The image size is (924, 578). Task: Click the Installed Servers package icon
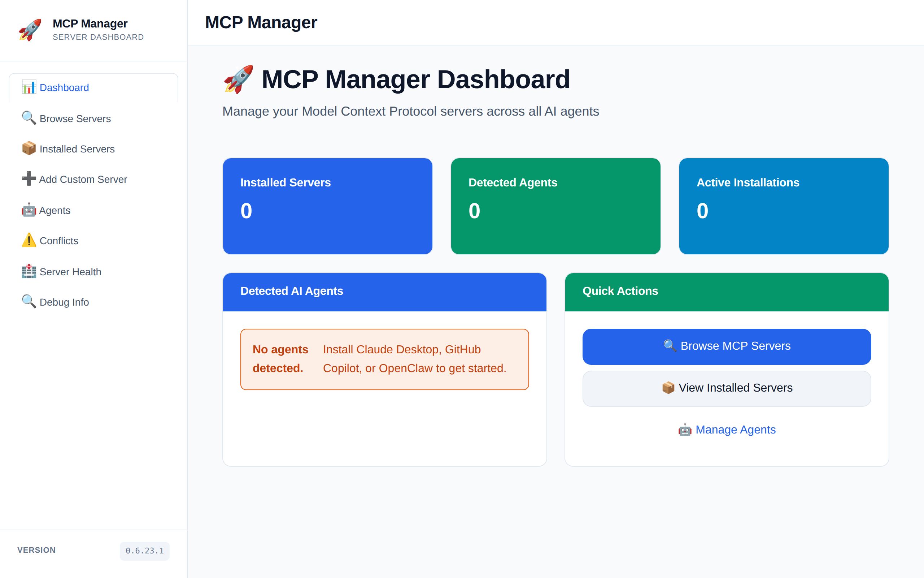pos(29,149)
